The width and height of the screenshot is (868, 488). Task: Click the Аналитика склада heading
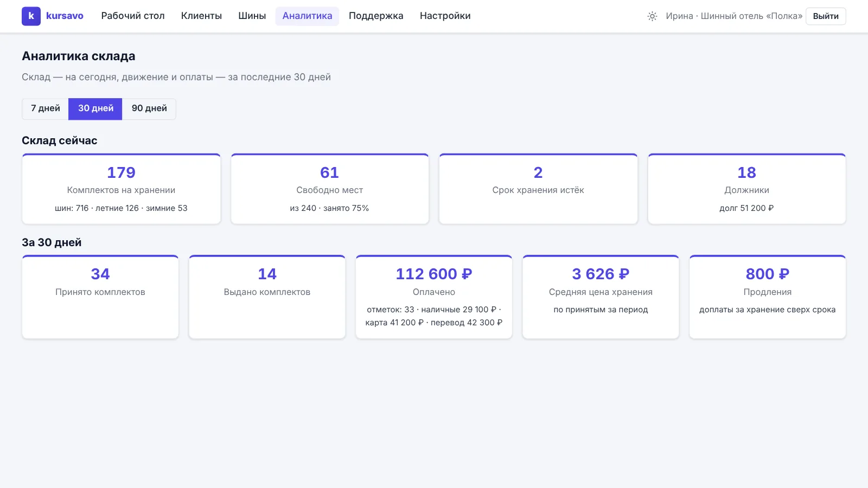point(79,56)
